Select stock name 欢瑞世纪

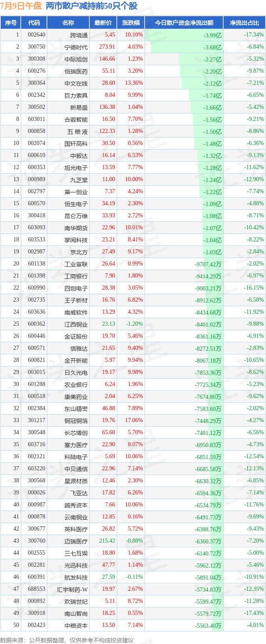76,602
